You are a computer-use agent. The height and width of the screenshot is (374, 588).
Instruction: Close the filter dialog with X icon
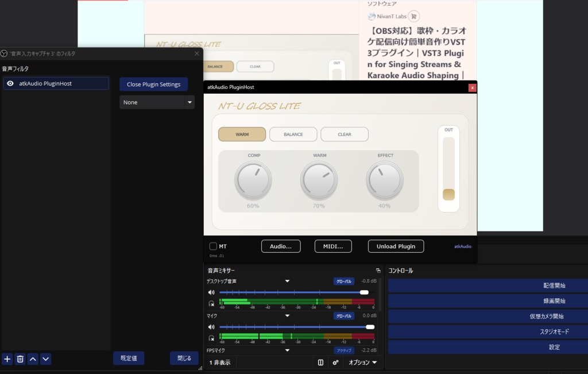[197, 53]
